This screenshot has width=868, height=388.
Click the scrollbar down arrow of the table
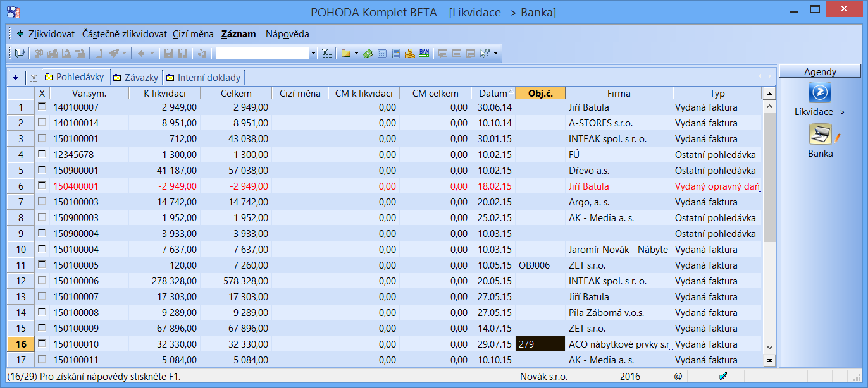pos(769,347)
